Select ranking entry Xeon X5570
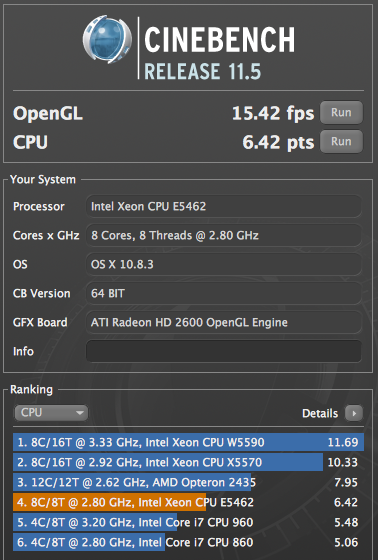This screenshot has height=560, width=378. pos(189,462)
